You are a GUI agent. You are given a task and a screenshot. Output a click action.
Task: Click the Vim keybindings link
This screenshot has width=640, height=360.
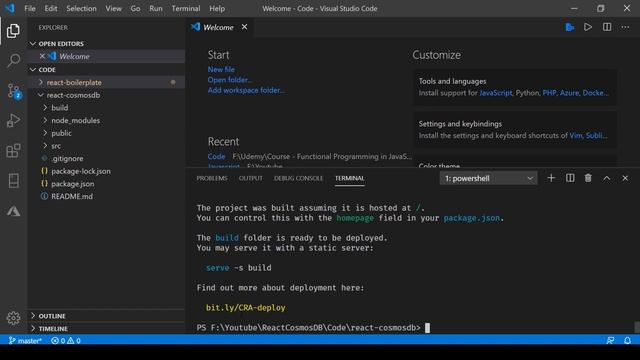click(576, 136)
